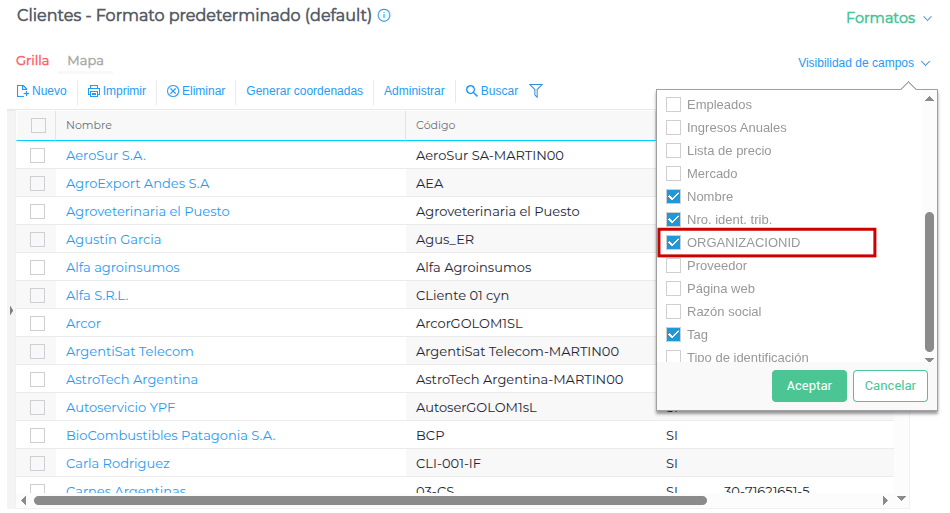
Task: Click the info icon beside the title
Action: click(x=385, y=16)
